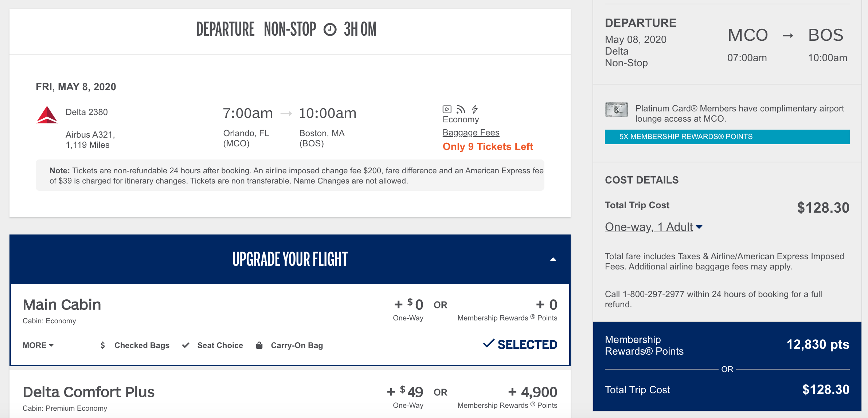Click the 5X Membership Rewards Points banner
Image resolution: width=868 pixels, height=418 pixels.
tap(727, 137)
